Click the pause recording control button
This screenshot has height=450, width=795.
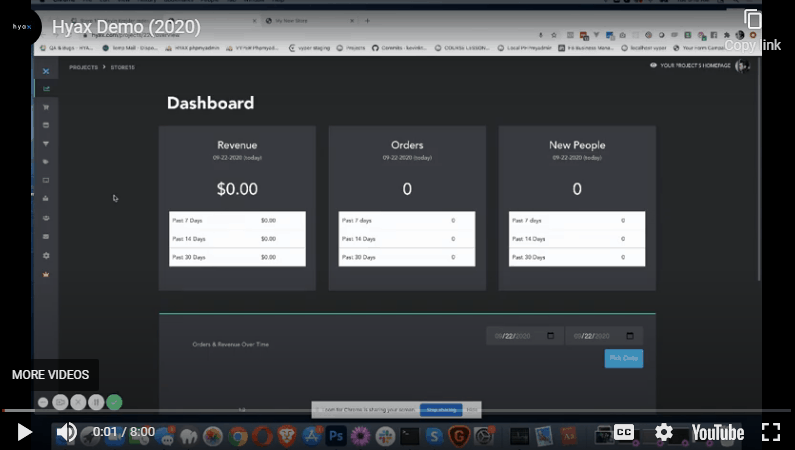tap(96, 402)
